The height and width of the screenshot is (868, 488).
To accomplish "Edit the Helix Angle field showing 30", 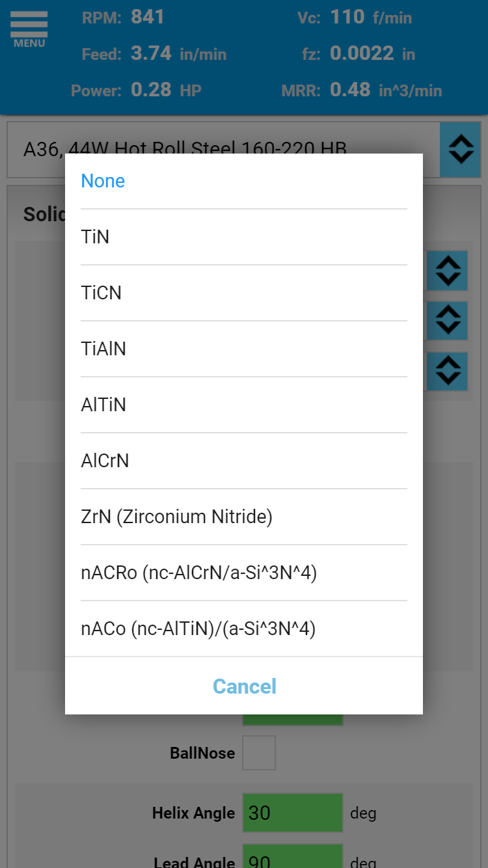I will point(293,813).
